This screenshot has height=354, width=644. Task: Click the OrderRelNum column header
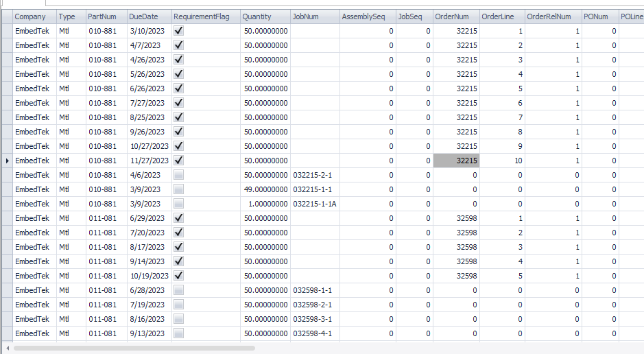pos(553,17)
